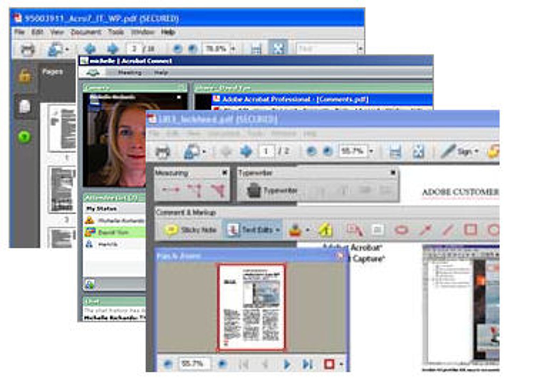Close the Typewriter toolbar

393,172
